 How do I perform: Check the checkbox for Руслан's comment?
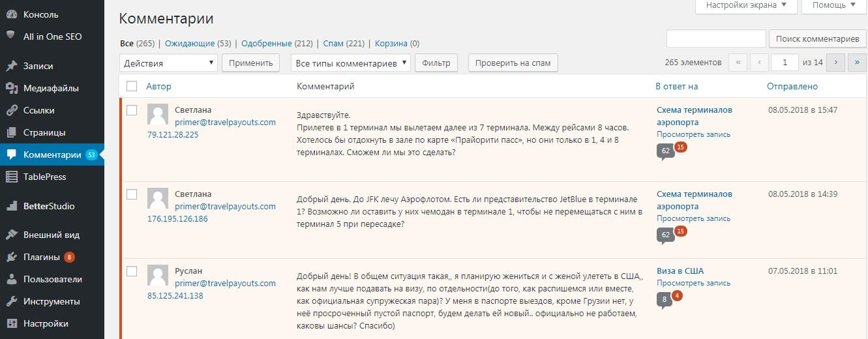[x=132, y=271]
